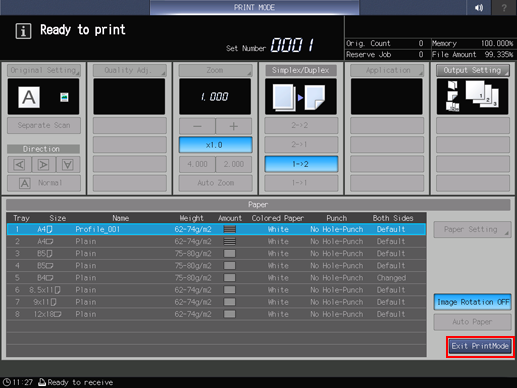Open the Paper Setting menu
This screenshot has height=388, width=517.
pos(472,229)
